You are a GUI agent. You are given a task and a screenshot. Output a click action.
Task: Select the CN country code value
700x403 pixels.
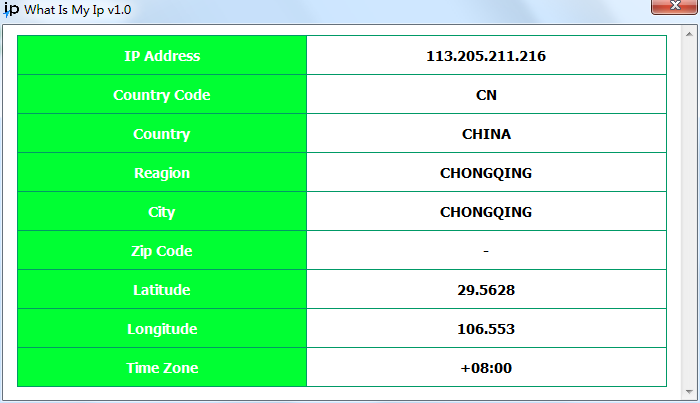pyautogui.click(x=486, y=95)
